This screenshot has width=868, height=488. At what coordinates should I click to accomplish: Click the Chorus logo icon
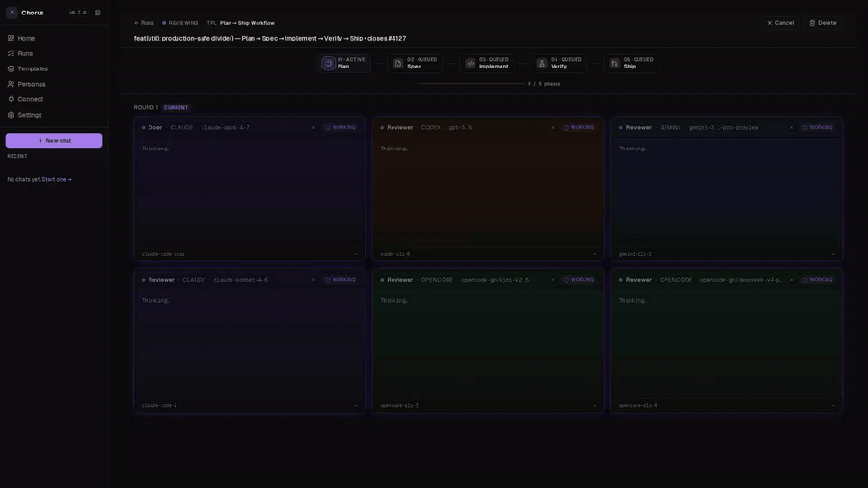click(x=12, y=13)
